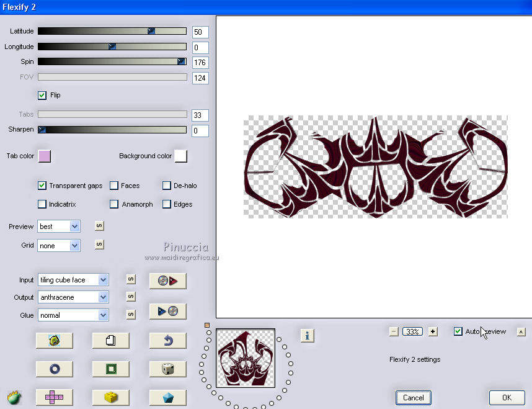This screenshot has height=409, width=532.
Task: Open the Output projection dropdown
Action: tap(73, 297)
